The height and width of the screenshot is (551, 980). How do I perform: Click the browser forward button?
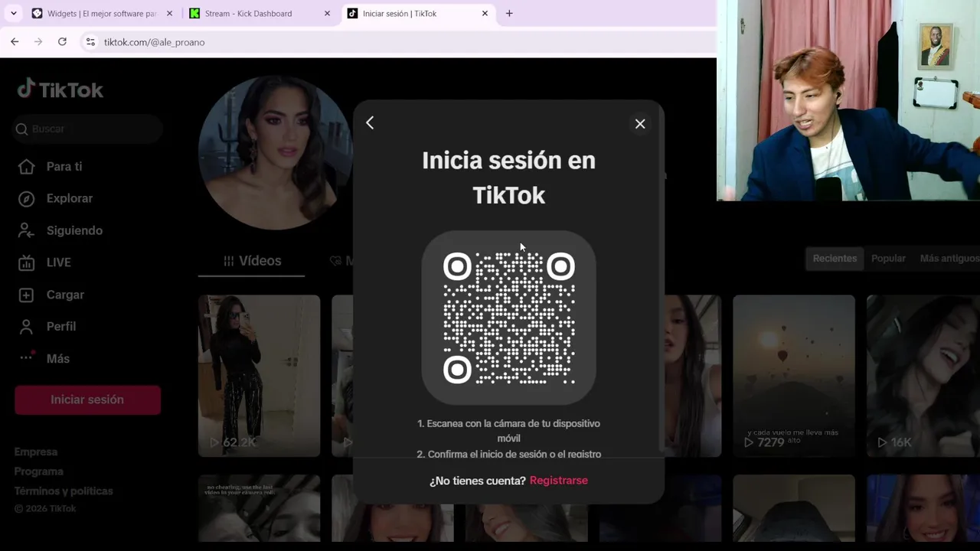38,42
